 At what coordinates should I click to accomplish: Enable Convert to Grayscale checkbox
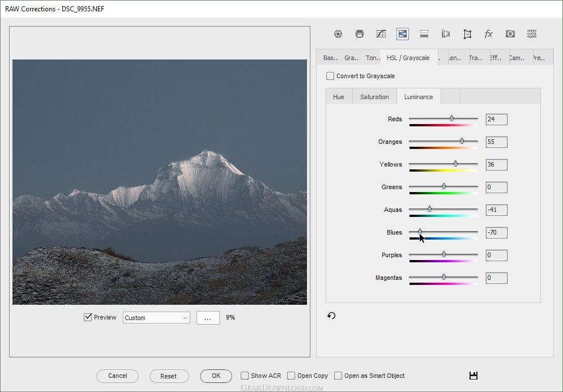tap(330, 76)
